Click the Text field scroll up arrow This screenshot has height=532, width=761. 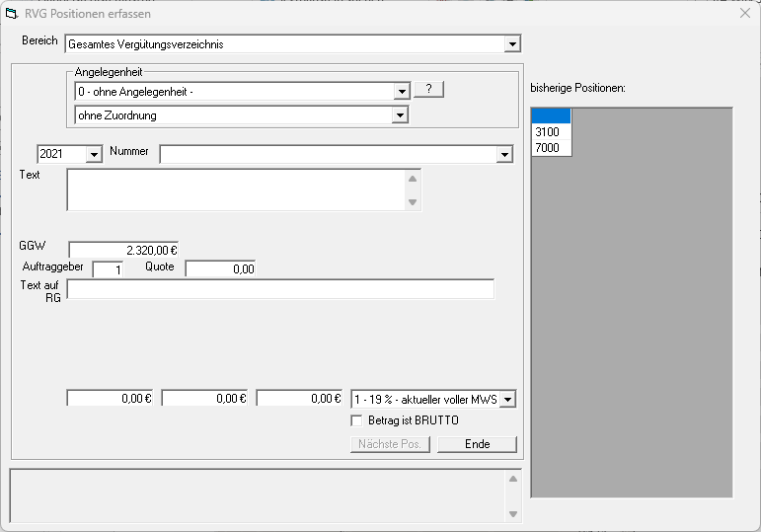point(413,179)
